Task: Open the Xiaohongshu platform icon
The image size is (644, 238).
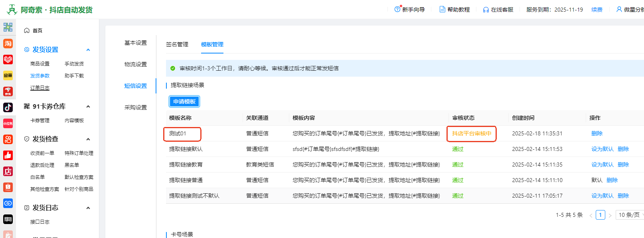Action: 8,123
